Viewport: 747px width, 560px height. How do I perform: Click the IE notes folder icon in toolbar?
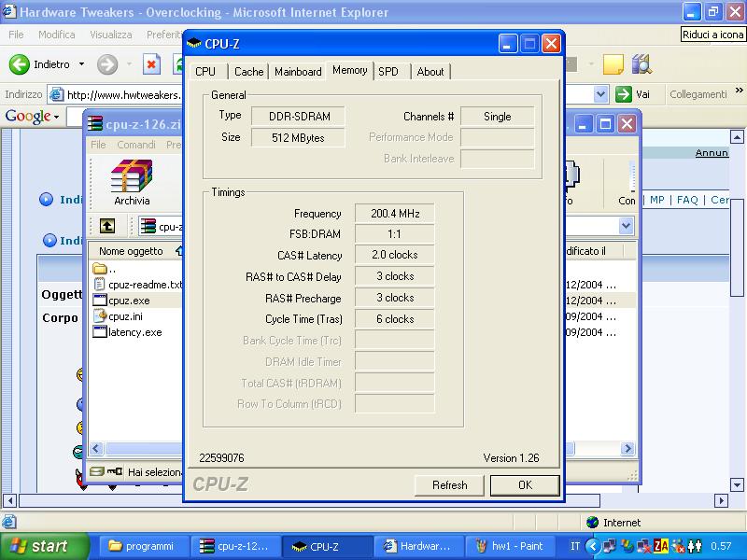pyautogui.click(x=613, y=64)
